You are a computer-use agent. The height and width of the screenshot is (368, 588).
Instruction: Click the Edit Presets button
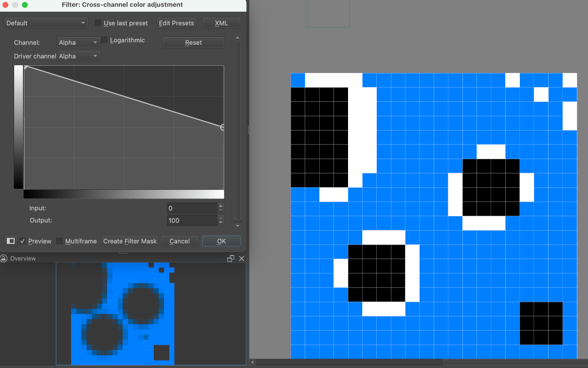coord(176,23)
